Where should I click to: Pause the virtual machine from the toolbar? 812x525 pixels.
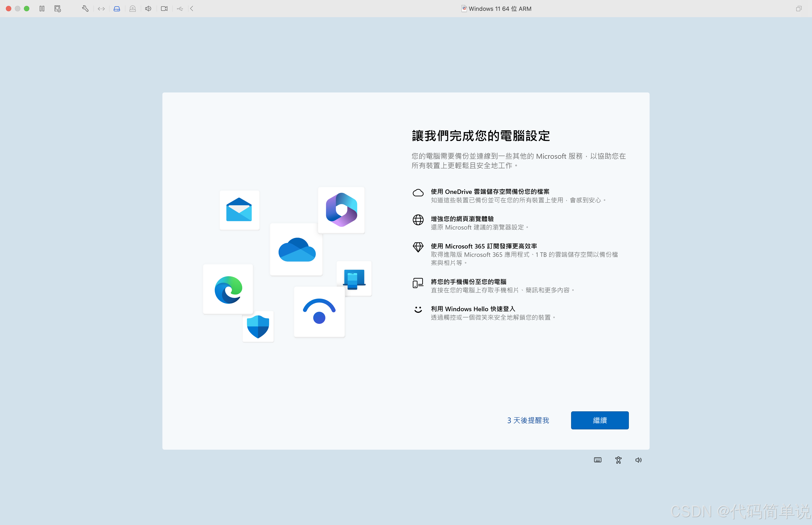click(42, 9)
